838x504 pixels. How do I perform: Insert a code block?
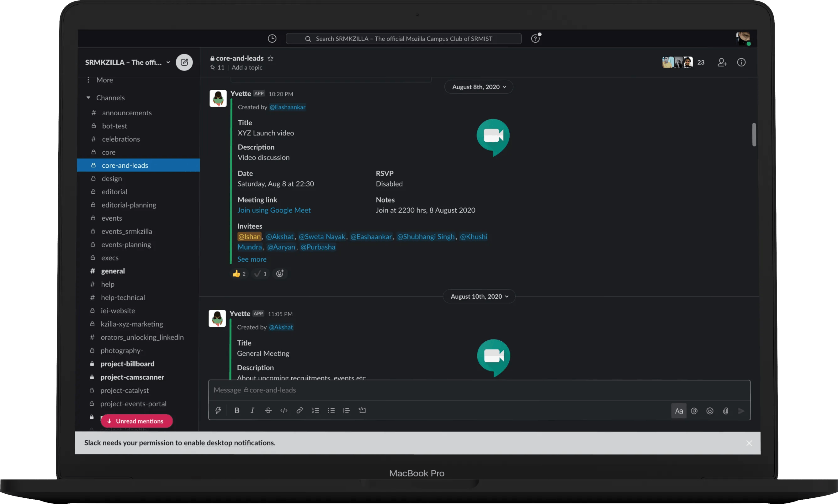point(362,410)
